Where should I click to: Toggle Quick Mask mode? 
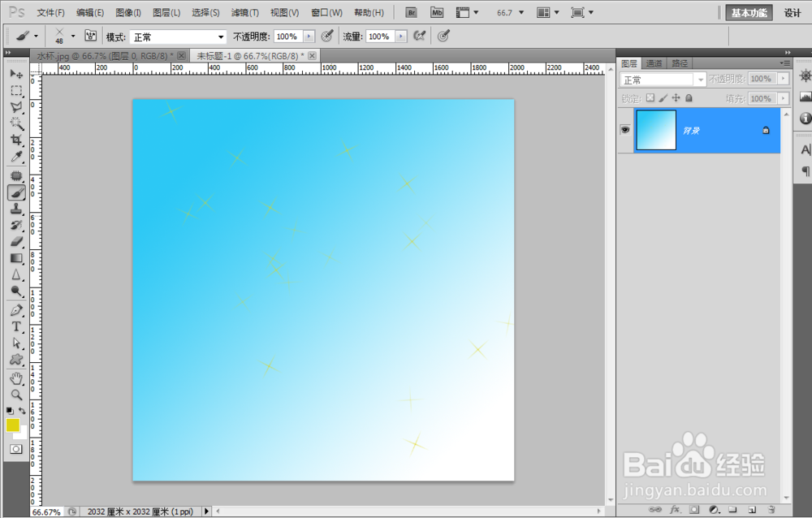[16, 449]
